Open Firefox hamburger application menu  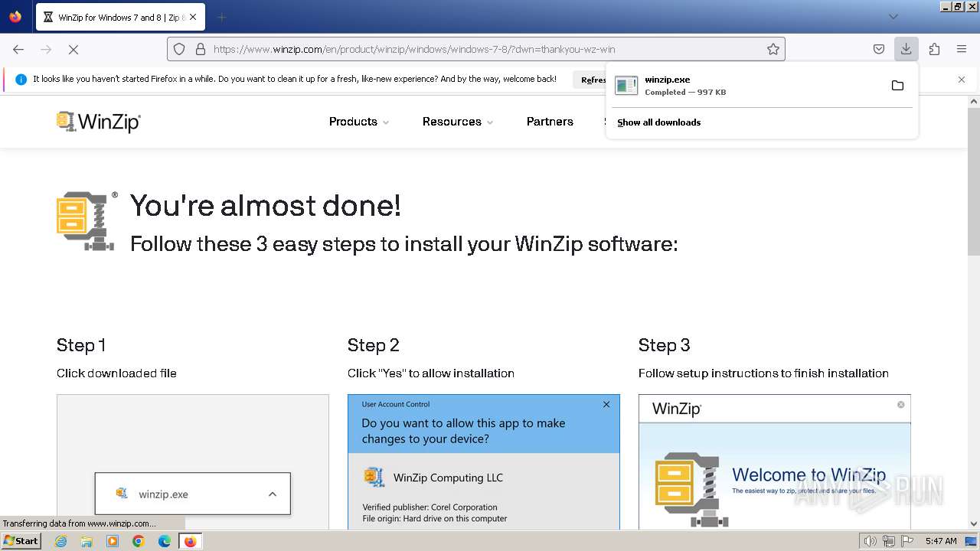click(x=962, y=49)
